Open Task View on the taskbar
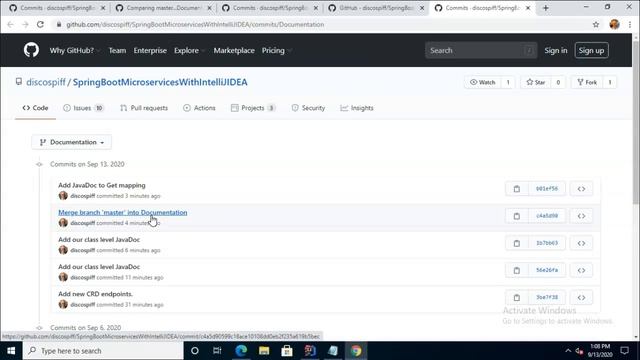 217,351
